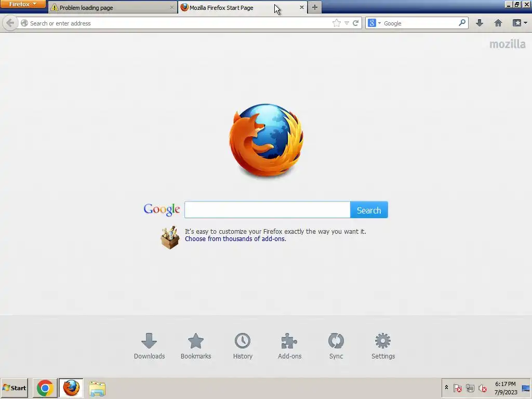Screen dimensions: 532x399
Task: Click the Show desktop button
Action: [526, 388]
